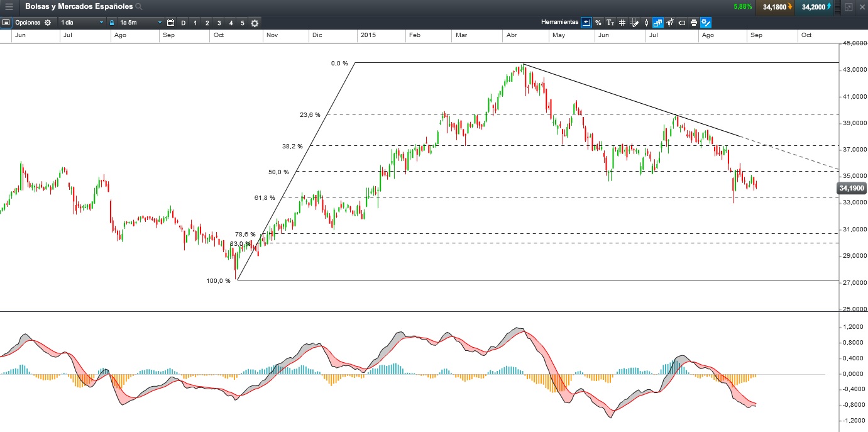Select the 38,2 % Fibonacci label
The height and width of the screenshot is (432, 868).
tap(292, 146)
